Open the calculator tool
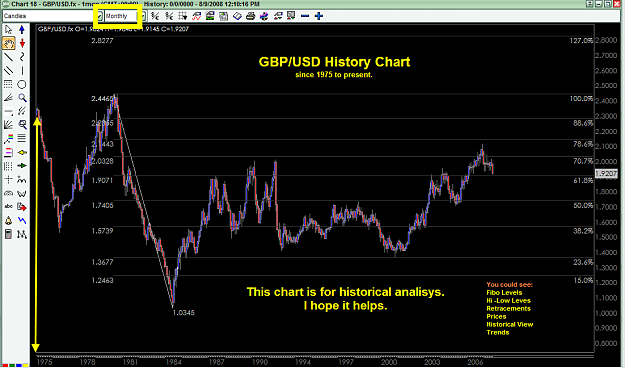Viewport: 625px width, 368px height. pyautogui.click(x=8, y=234)
